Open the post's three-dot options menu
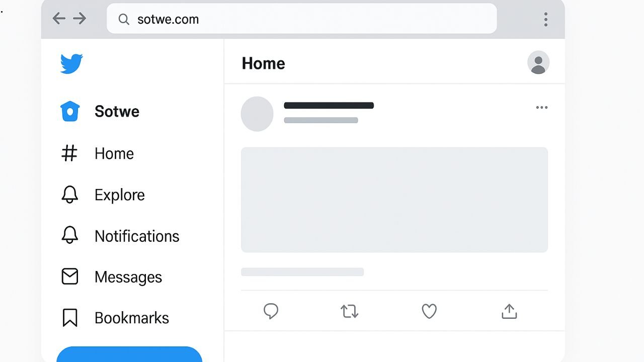This screenshot has width=644, height=362. click(542, 108)
